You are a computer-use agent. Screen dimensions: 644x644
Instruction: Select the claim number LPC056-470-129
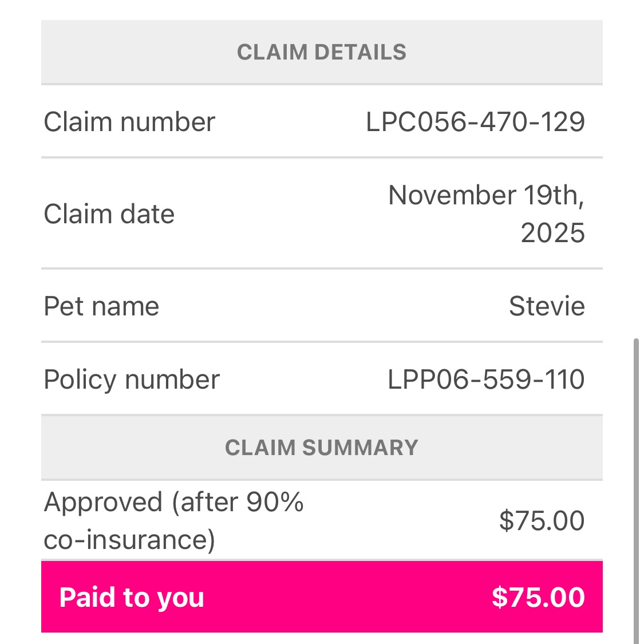pyautogui.click(x=475, y=122)
